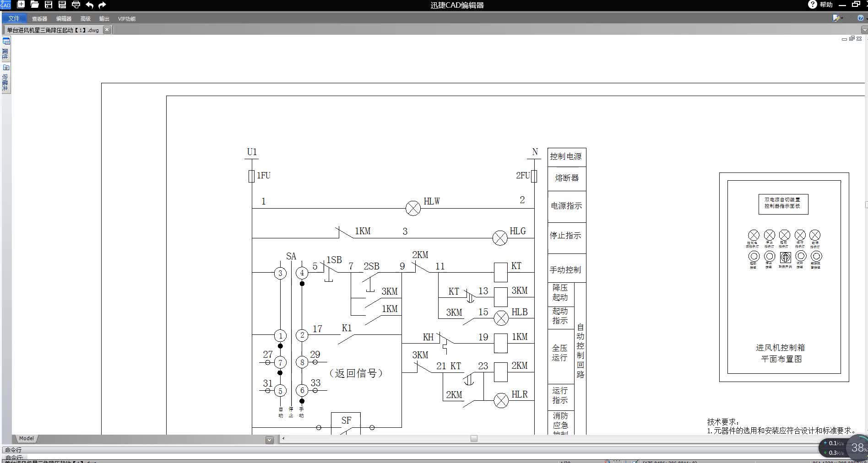The width and height of the screenshot is (868, 463).
Task: Click the blue help question icon
Action: 860,18
